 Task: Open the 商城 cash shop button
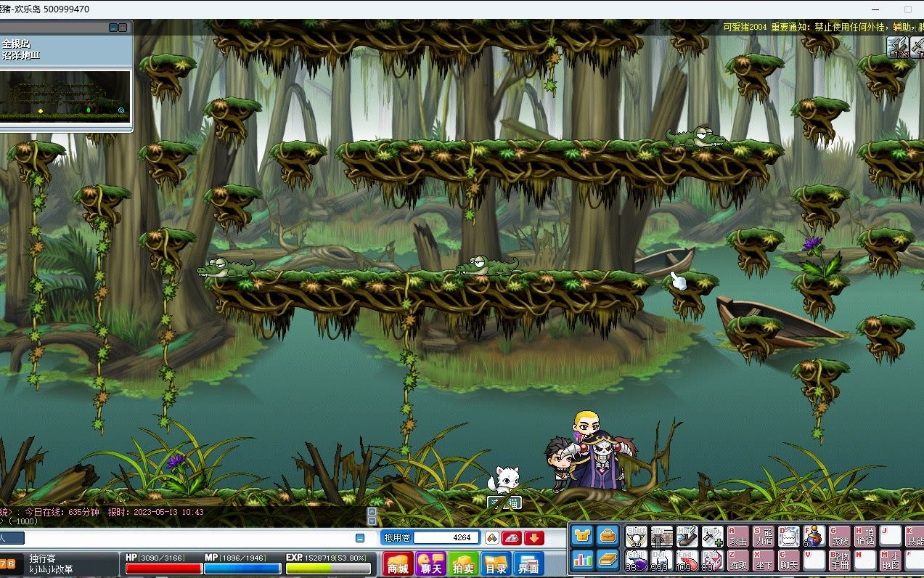coord(398,564)
